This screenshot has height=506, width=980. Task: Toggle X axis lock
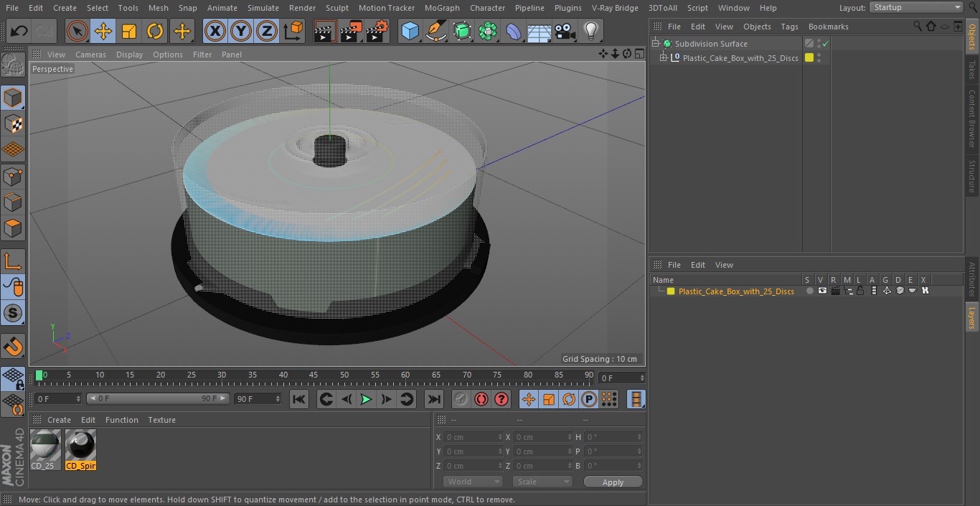click(215, 31)
